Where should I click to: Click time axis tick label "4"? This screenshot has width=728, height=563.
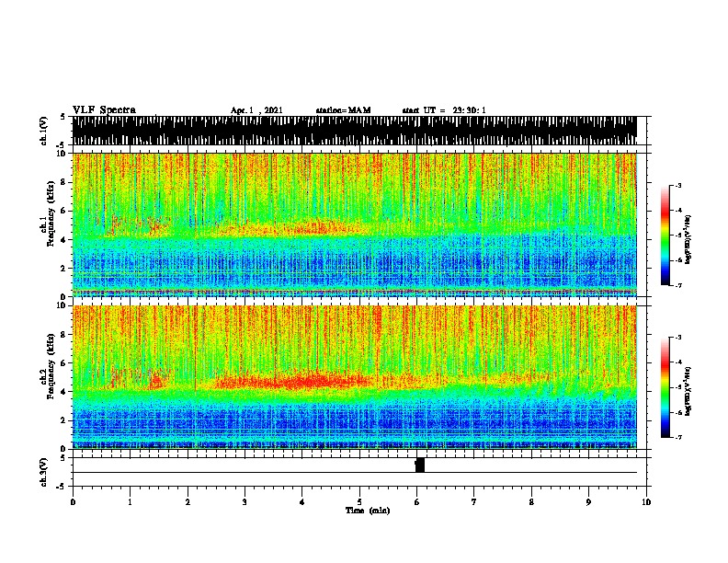click(302, 502)
